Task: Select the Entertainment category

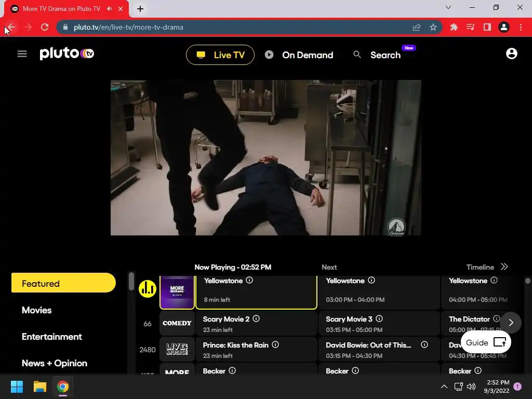Action: pos(52,337)
